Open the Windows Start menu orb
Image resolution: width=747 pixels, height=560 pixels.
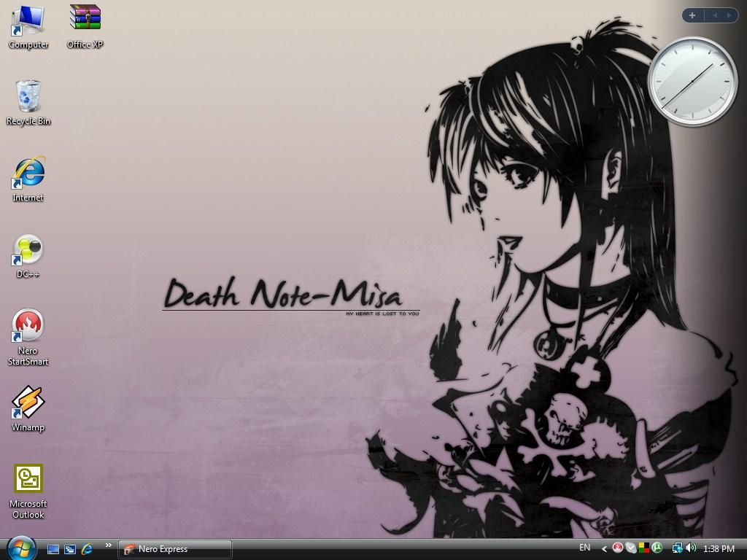coord(20,548)
